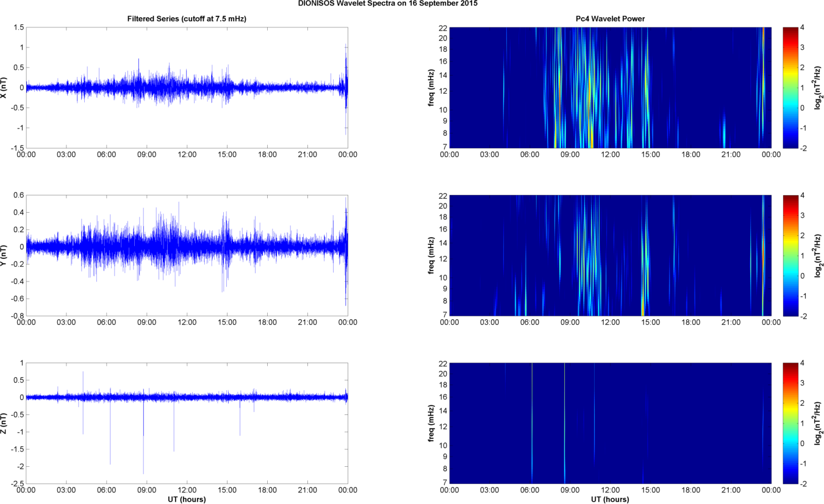Click the Z component wavelet power spectrogram
This screenshot has width=824, height=504.
point(611,423)
